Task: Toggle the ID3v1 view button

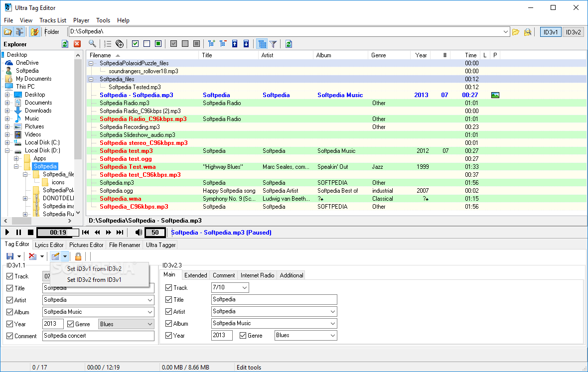Action: [x=551, y=32]
